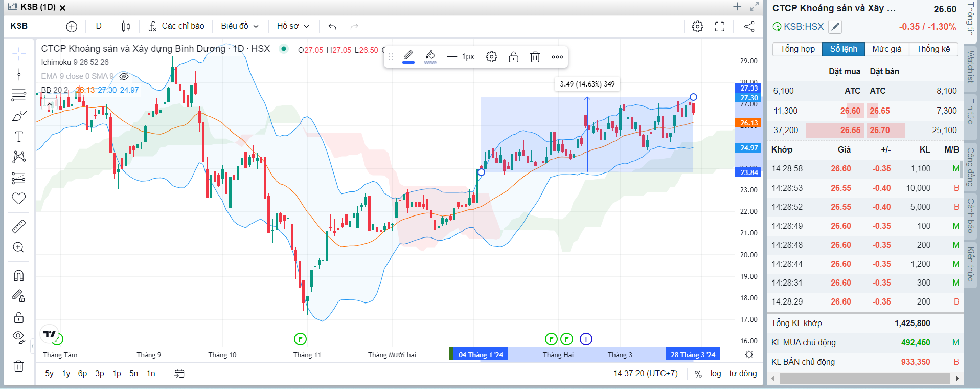Activate the zoom in tool
Image resolution: width=980 pixels, height=389 pixels.
click(19, 247)
